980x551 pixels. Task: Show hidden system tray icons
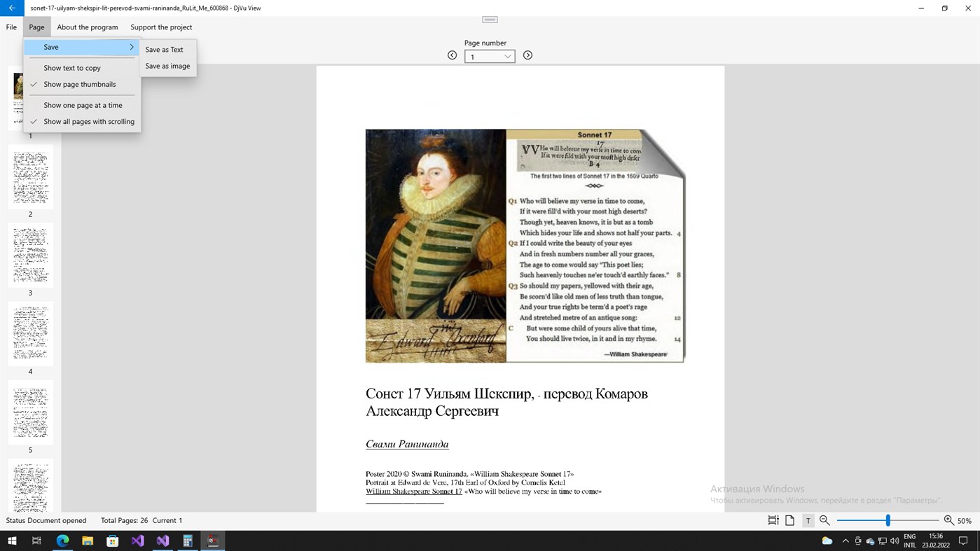point(846,540)
